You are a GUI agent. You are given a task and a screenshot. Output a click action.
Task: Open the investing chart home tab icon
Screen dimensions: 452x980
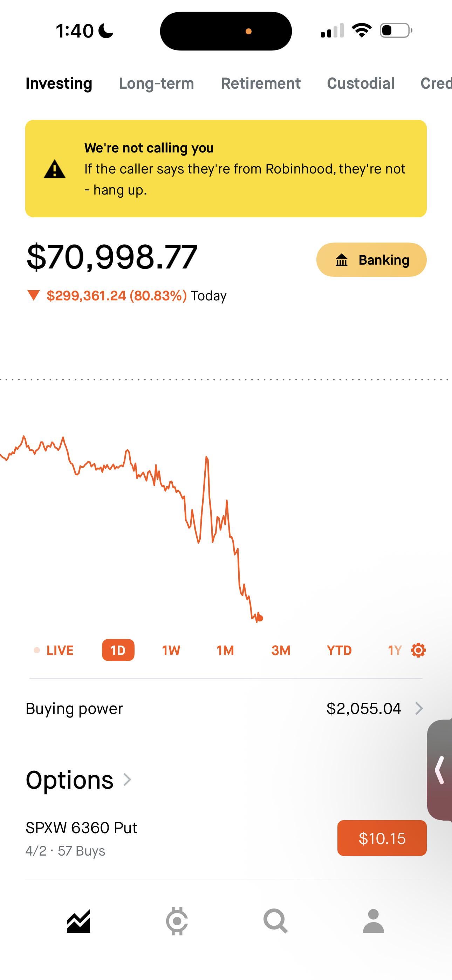click(78, 921)
